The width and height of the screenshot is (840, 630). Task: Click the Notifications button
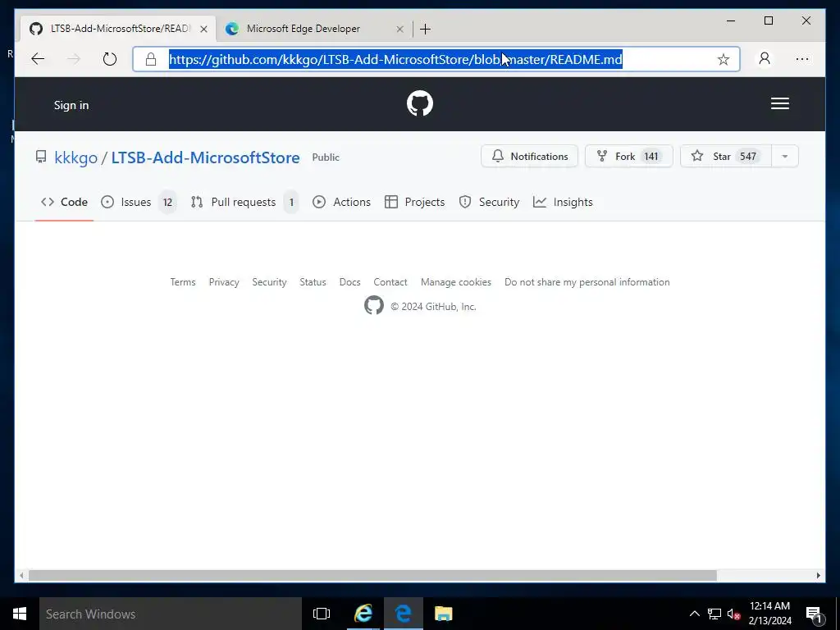(529, 157)
